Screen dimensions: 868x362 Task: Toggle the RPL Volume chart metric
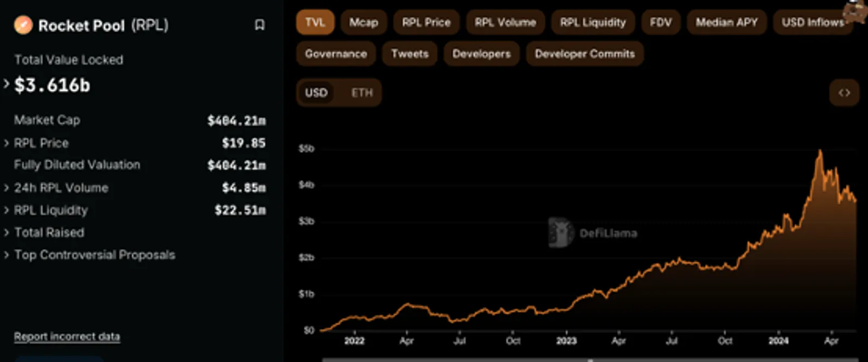pyautogui.click(x=506, y=23)
